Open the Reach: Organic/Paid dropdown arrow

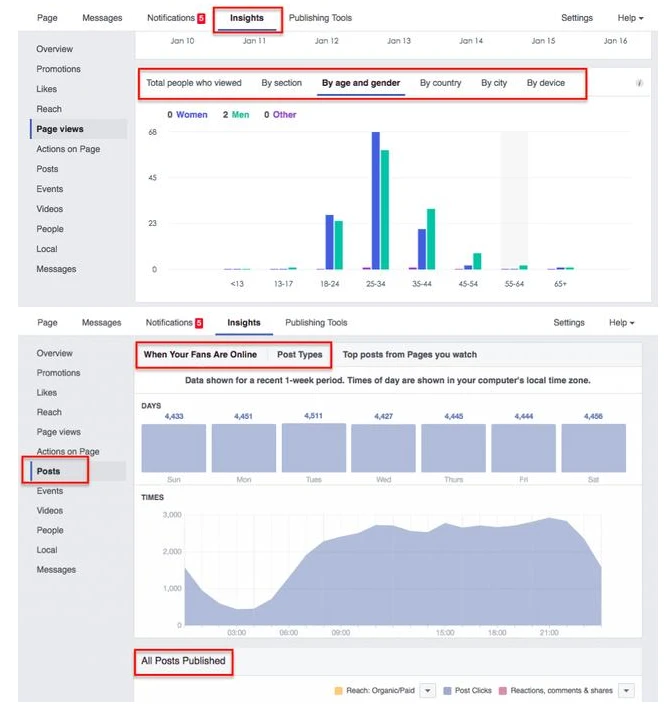pos(427,691)
